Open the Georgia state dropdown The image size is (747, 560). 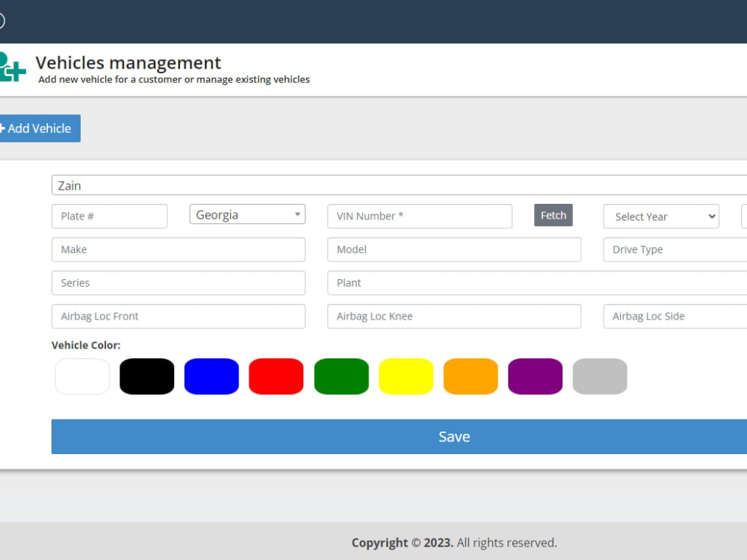coord(247,214)
